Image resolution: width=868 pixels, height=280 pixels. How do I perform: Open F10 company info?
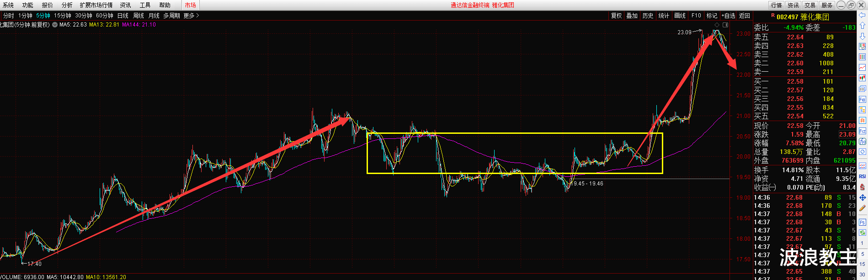pyautogui.click(x=696, y=16)
